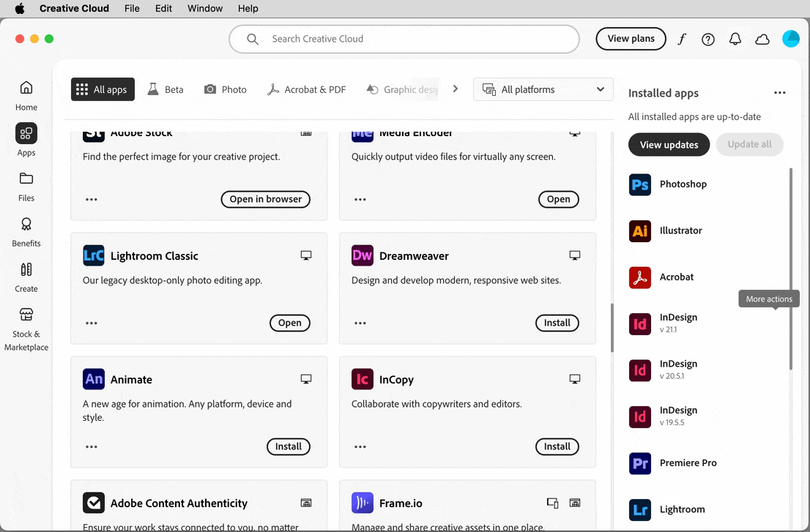Open Lightroom Classic more options ellipsis
810x532 pixels.
(x=92, y=323)
